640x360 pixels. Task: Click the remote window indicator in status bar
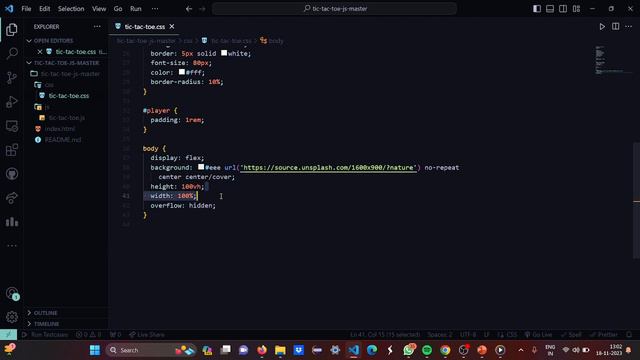[8, 335]
